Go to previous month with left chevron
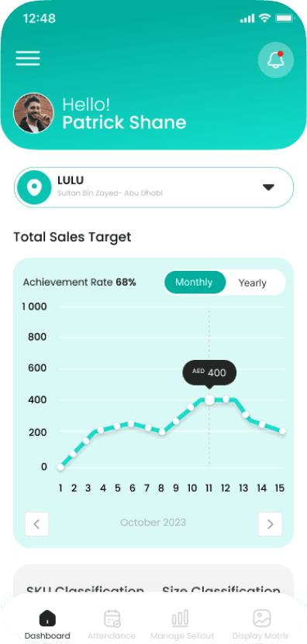The image size is (307, 644). pos(36,524)
